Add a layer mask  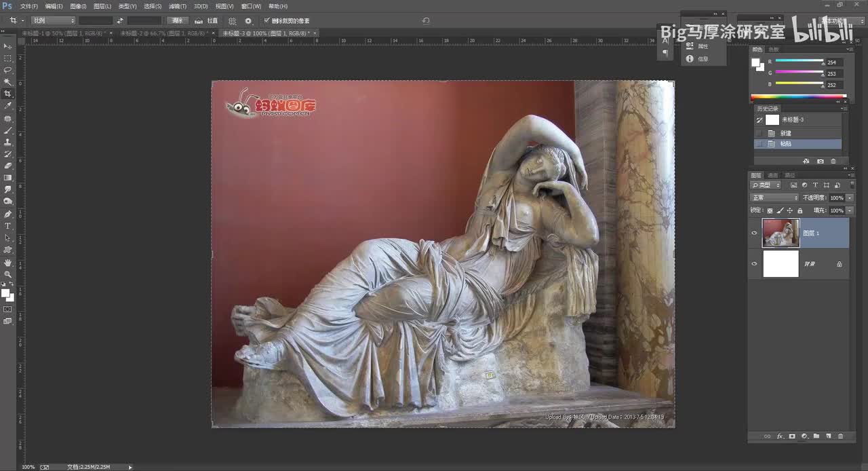pyautogui.click(x=792, y=436)
